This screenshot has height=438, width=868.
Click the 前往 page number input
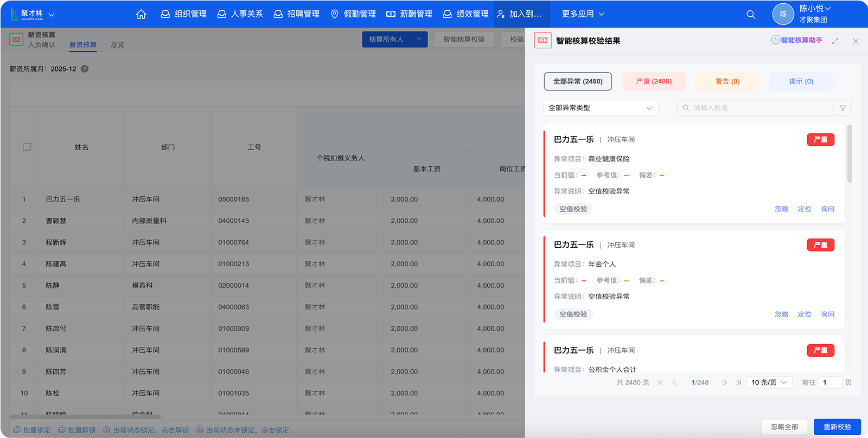coord(830,382)
